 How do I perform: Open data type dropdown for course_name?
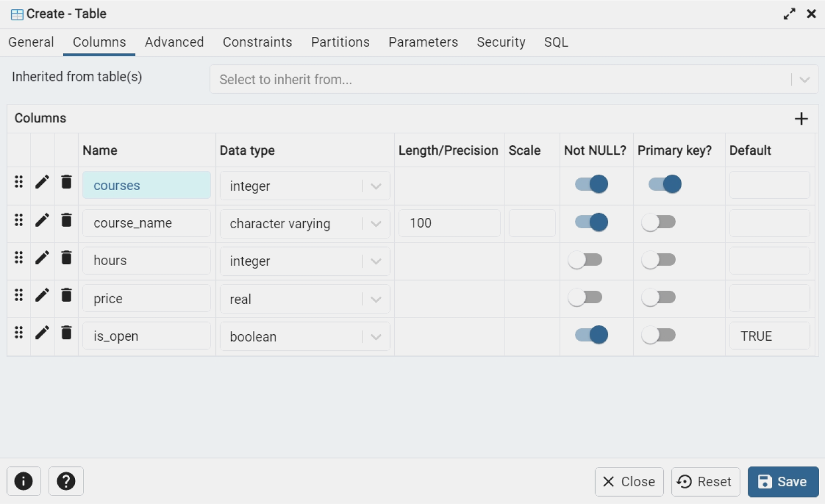(305, 223)
